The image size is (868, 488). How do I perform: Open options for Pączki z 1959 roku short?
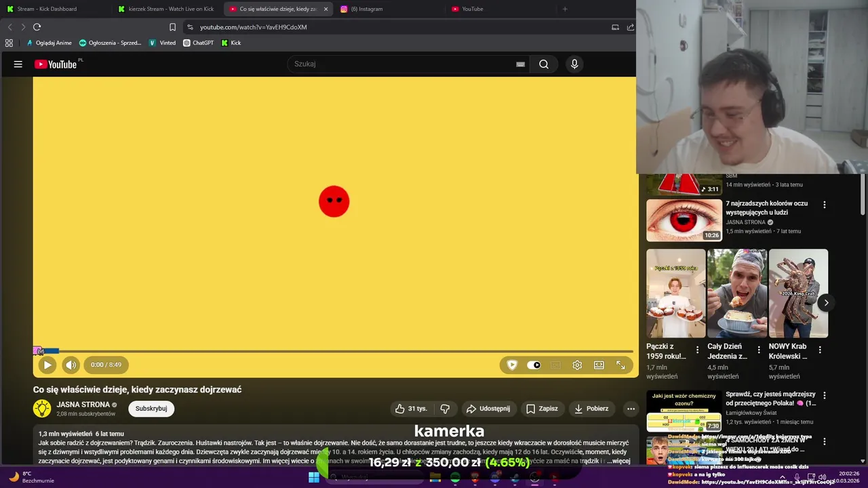(697, 350)
